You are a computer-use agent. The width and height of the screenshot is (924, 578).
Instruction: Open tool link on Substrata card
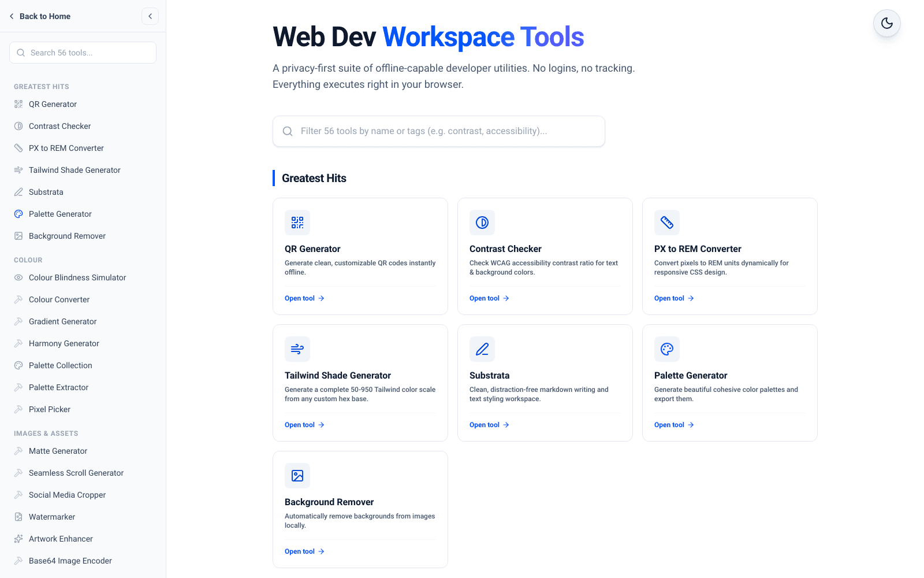[490, 425]
